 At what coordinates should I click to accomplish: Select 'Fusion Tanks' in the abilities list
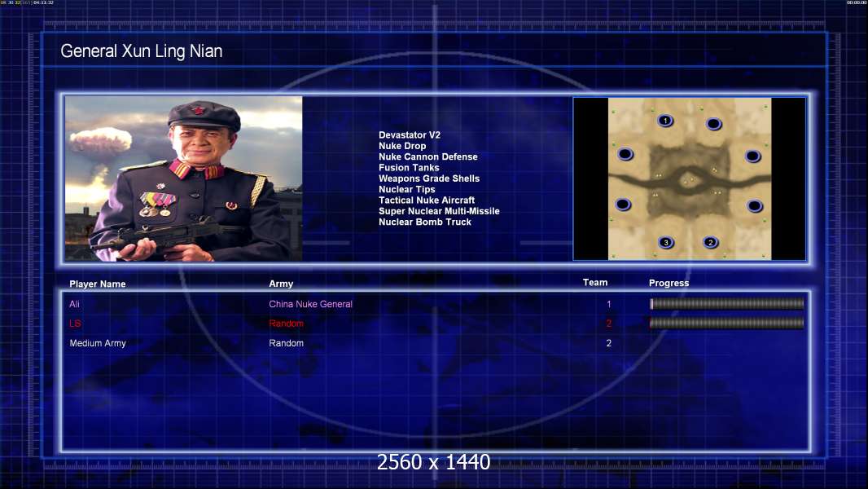click(x=409, y=167)
